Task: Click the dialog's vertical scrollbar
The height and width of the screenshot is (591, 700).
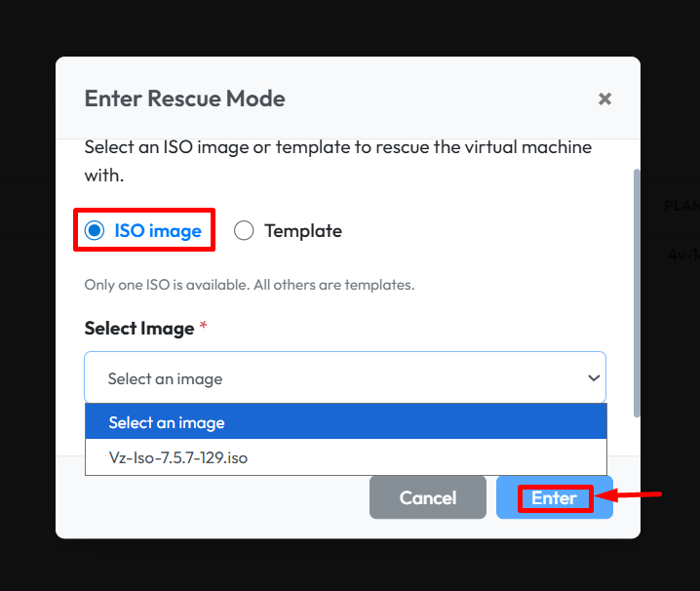Action: click(x=637, y=293)
